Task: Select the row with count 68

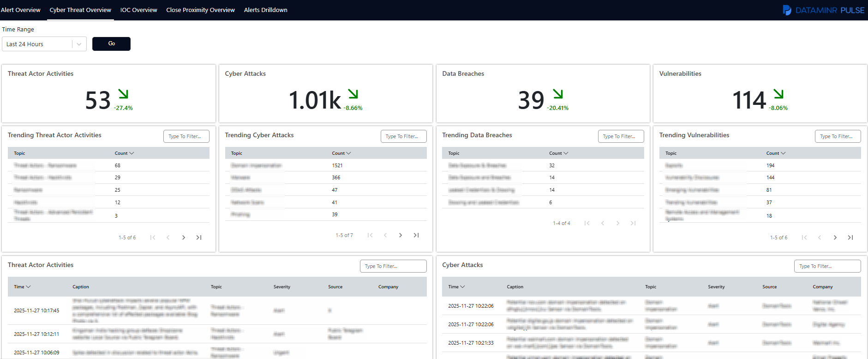Action: coord(108,165)
